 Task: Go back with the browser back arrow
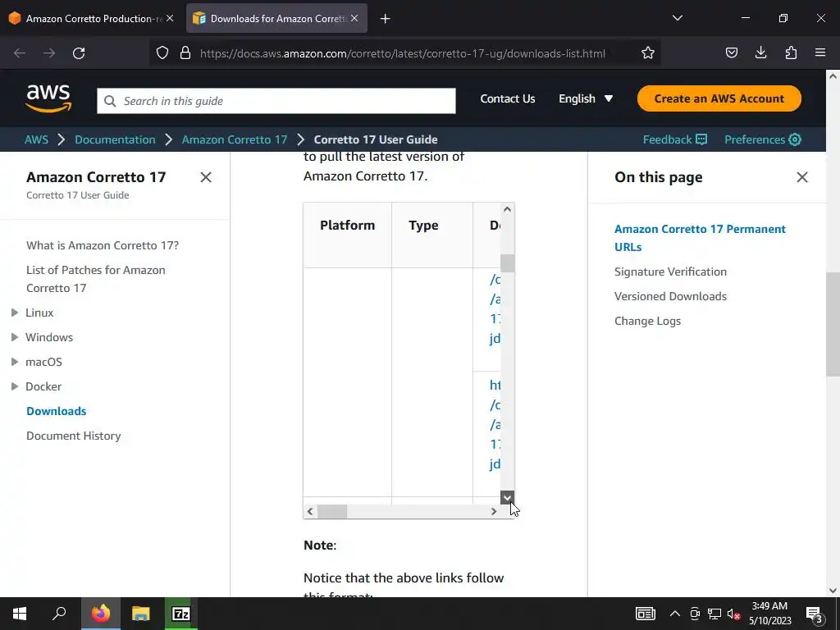[20, 53]
